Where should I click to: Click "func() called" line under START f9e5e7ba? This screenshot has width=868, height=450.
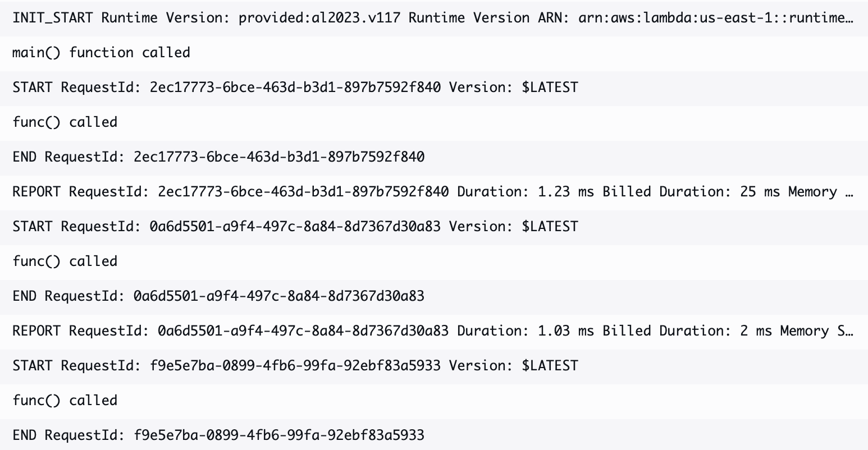click(65, 400)
